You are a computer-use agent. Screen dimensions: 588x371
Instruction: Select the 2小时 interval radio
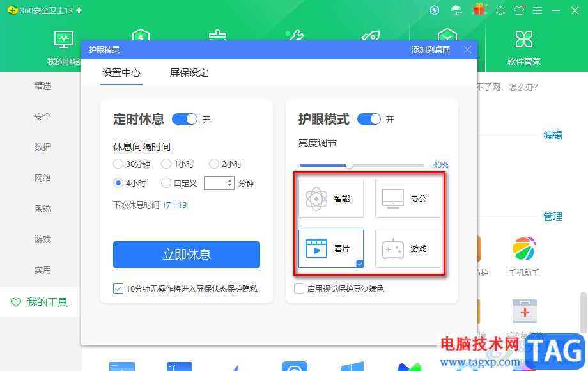point(213,164)
